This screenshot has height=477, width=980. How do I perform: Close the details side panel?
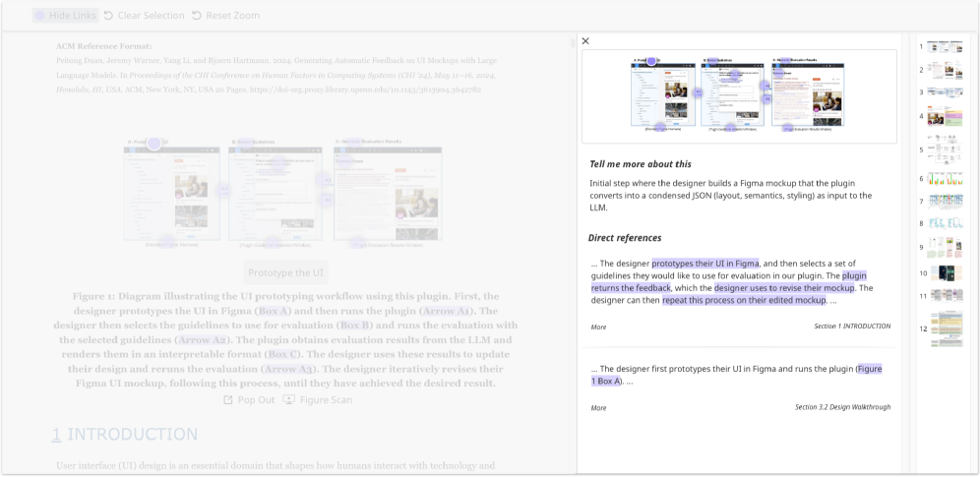[x=585, y=41]
